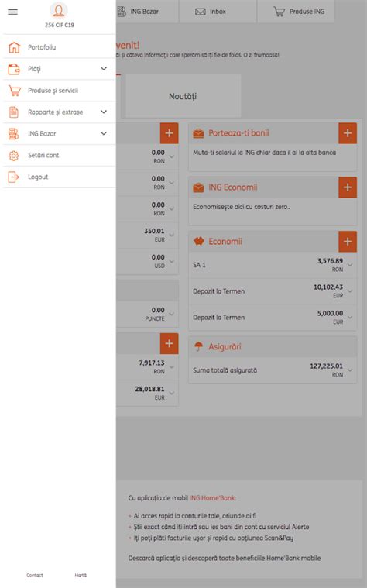
Task: Click the ING Economii briefcase icon
Action: [x=198, y=187]
